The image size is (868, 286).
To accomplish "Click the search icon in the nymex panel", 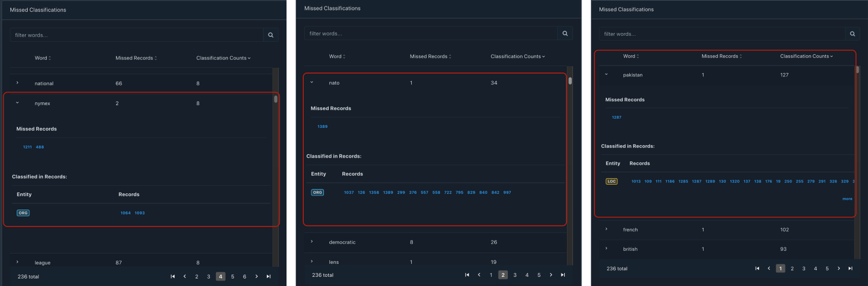I will [x=271, y=35].
